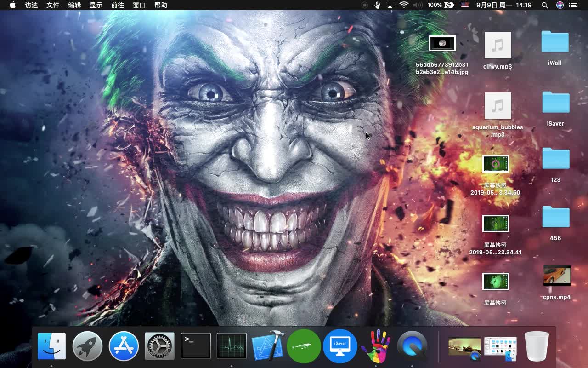Open the 前往 menu
The height and width of the screenshot is (368, 588).
118,5
